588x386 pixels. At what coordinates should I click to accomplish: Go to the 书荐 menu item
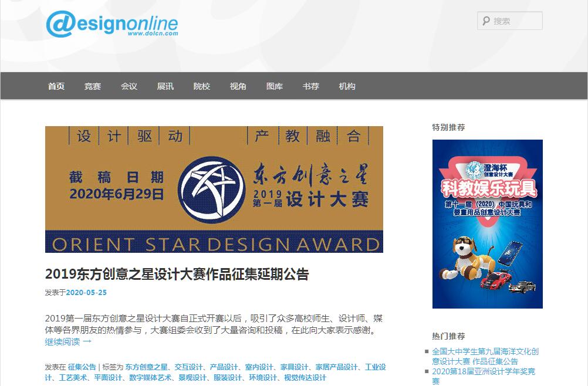coord(311,86)
